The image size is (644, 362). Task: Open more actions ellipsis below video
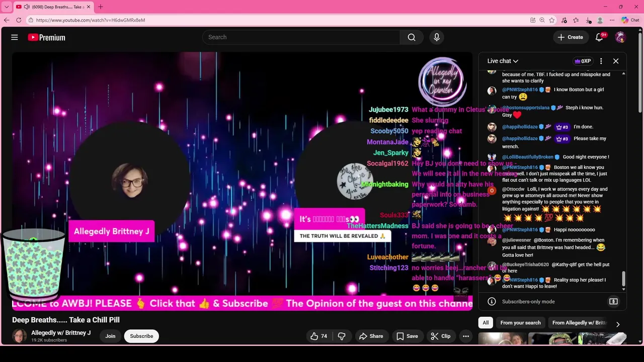click(466, 336)
